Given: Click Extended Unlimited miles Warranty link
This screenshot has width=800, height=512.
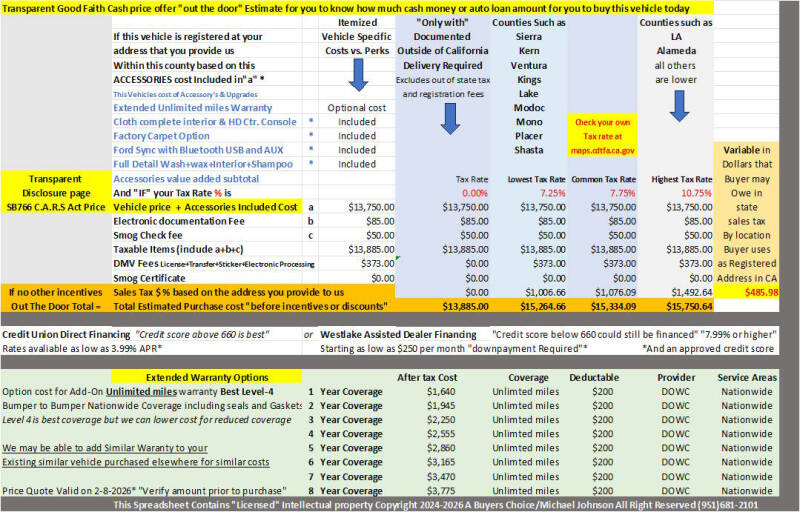Looking at the screenshot, I should tap(192, 108).
